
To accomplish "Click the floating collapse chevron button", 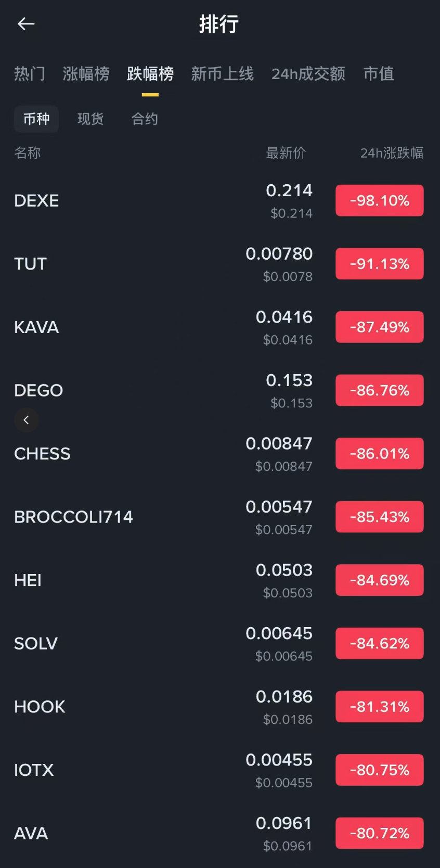I will pyautogui.click(x=26, y=420).
